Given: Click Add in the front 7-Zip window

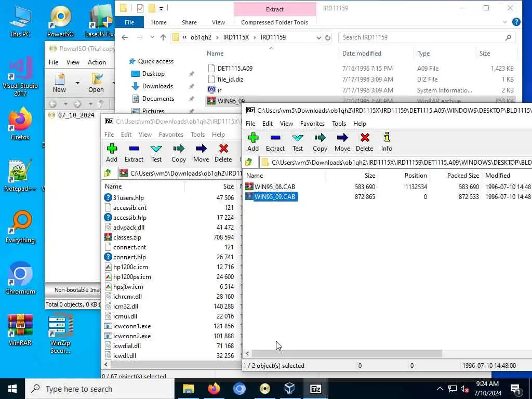Looking at the screenshot, I should (x=253, y=142).
